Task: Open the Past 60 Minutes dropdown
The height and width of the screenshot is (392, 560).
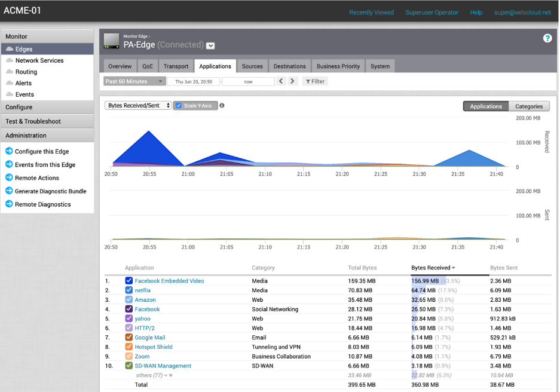Action: [134, 81]
